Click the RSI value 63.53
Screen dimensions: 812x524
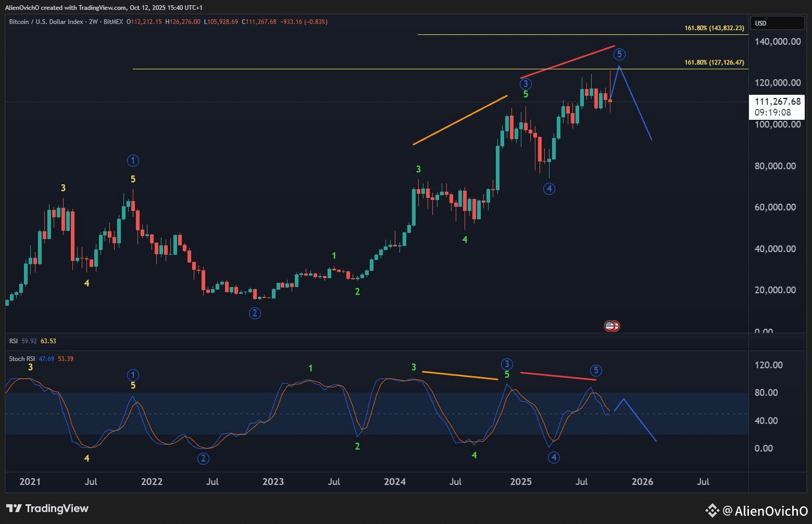tap(48, 341)
